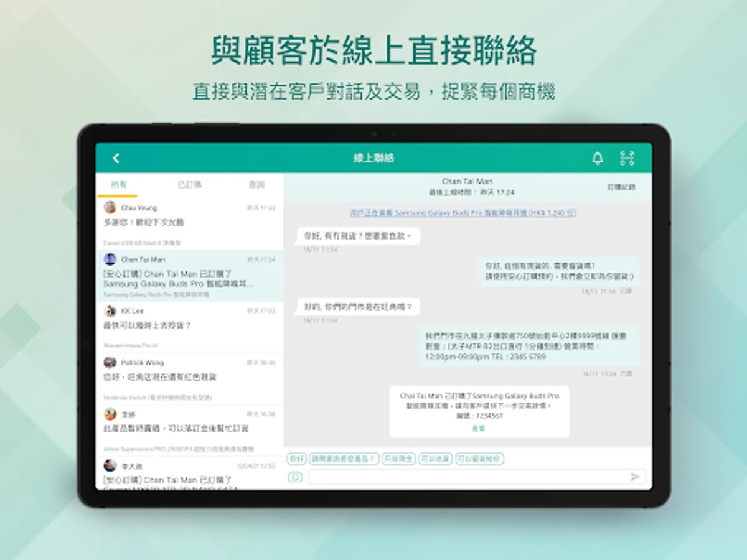The width and height of the screenshot is (747, 560).
Task: Tap the 最快可以幾時上去拎貨 preview
Action: tap(147, 325)
